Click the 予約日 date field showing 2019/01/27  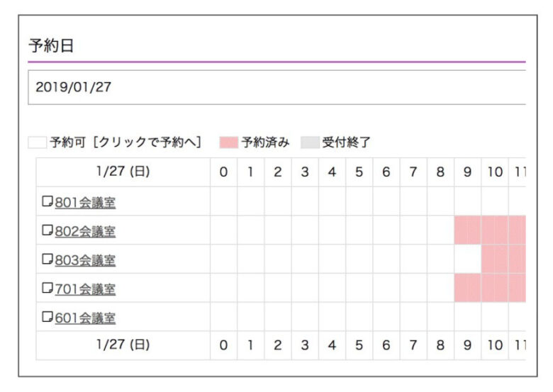tap(276, 87)
